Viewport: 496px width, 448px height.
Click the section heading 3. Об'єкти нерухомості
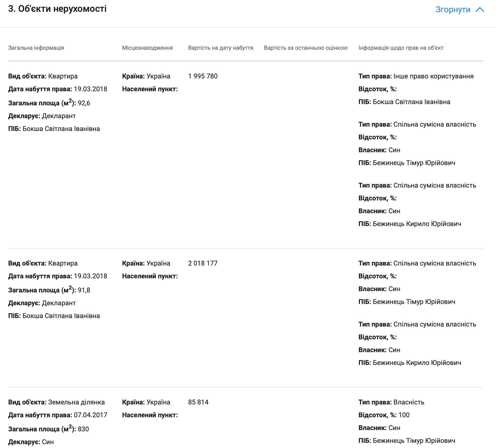click(57, 9)
